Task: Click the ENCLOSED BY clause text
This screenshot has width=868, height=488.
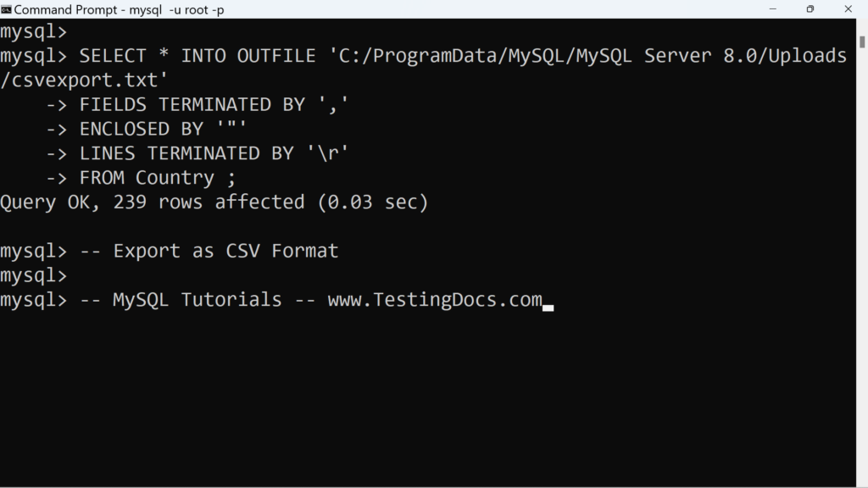Action: coord(163,129)
